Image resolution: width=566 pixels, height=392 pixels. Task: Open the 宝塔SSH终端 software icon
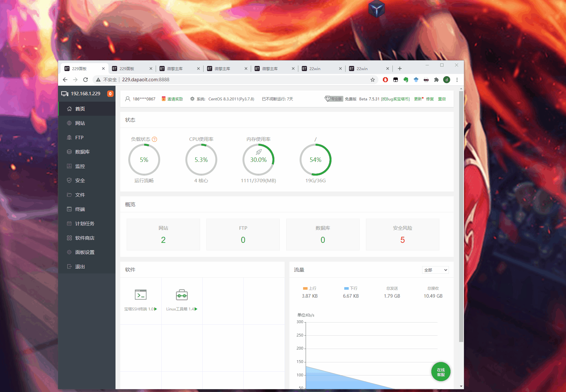point(141,295)
